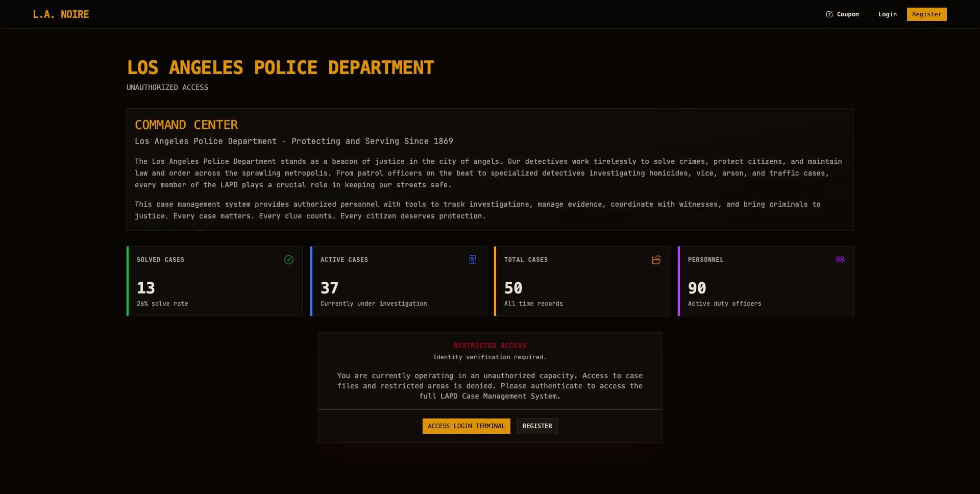Viewport: 980px width, 494px height.
Task: Click the ACTIVE CASES label
Action: 344,260
